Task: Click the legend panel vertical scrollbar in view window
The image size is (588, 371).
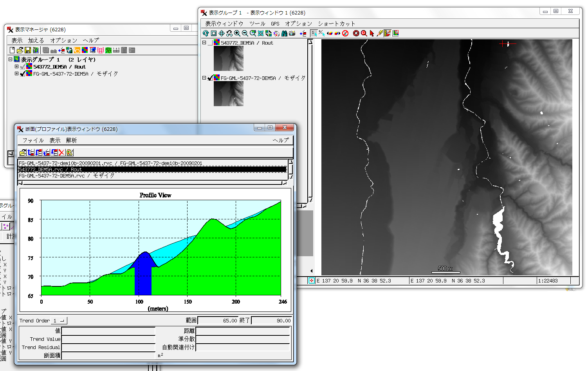Action: [310, 121]
